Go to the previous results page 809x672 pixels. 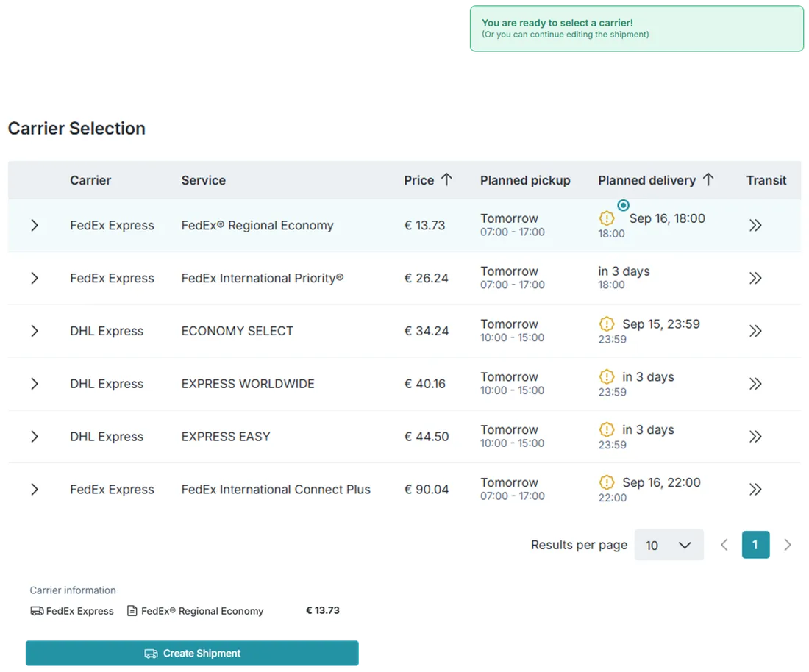coord(724,545)
